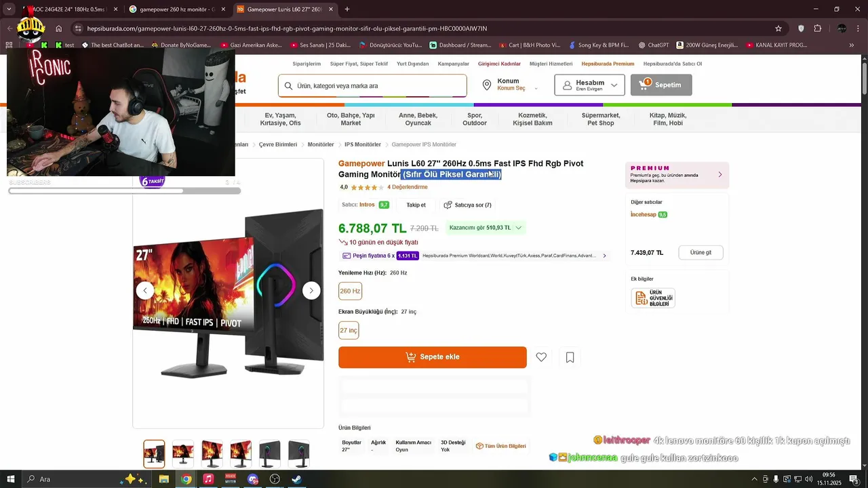Open the Chrome extensions puzzle icon
The image size is (868, 488).
[x=817, y=28]
